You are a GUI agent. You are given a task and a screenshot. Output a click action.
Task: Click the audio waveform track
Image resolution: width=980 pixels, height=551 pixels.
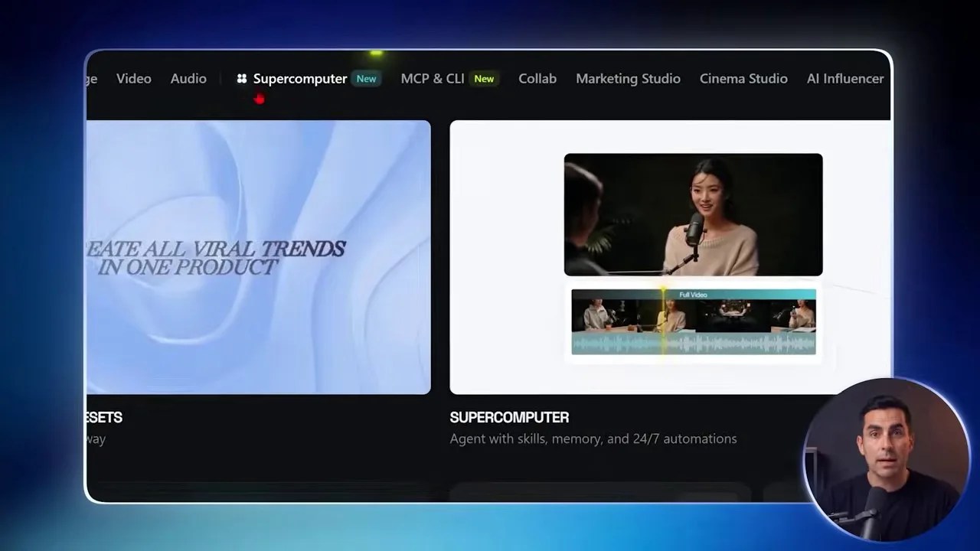click(x=694, y=344)
